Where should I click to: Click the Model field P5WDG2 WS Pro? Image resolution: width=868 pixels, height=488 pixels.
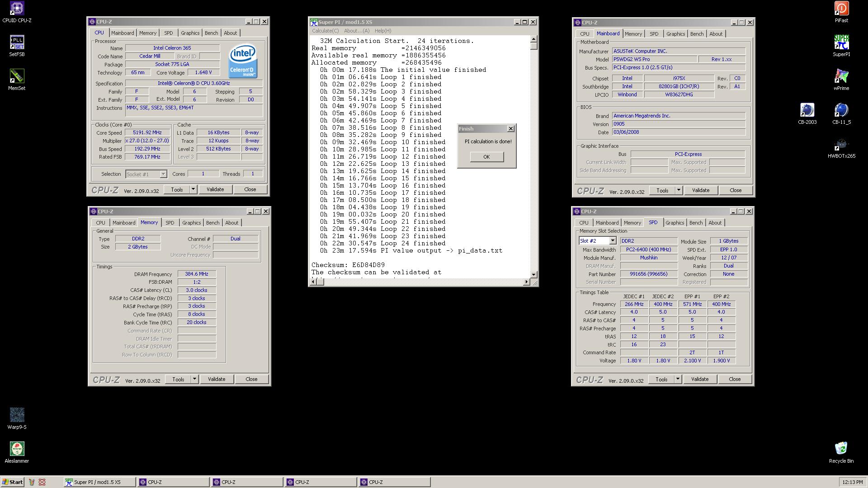tap(654, 60)
